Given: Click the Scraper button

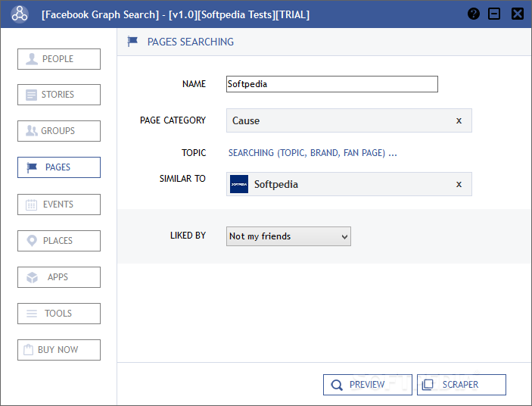Looking at the screenshot, I should pyautogui.click(x=462, y=385).
